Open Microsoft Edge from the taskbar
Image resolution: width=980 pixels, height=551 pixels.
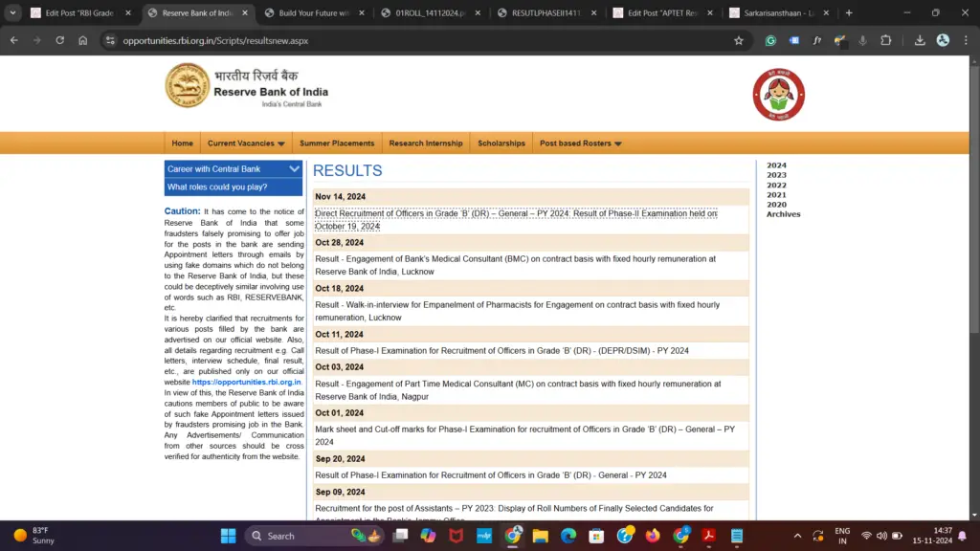point(568,536)
